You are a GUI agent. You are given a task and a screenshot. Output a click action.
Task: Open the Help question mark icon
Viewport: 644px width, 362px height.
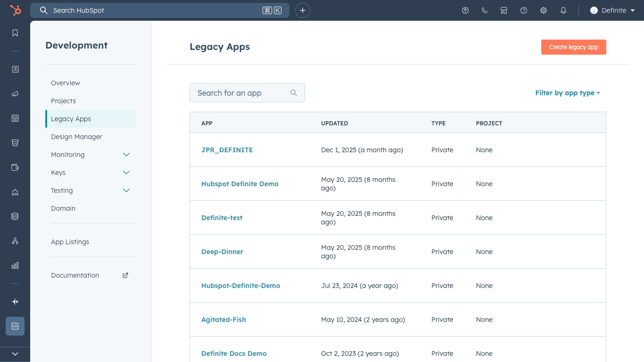click(524, 10)
